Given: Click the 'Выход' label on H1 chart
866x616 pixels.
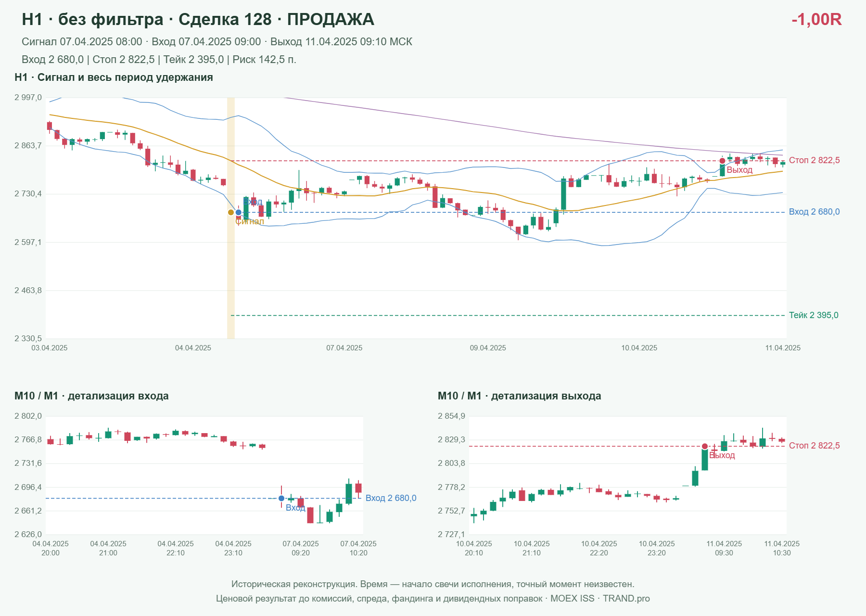Looking at the screenshot, I should point(739,170).
